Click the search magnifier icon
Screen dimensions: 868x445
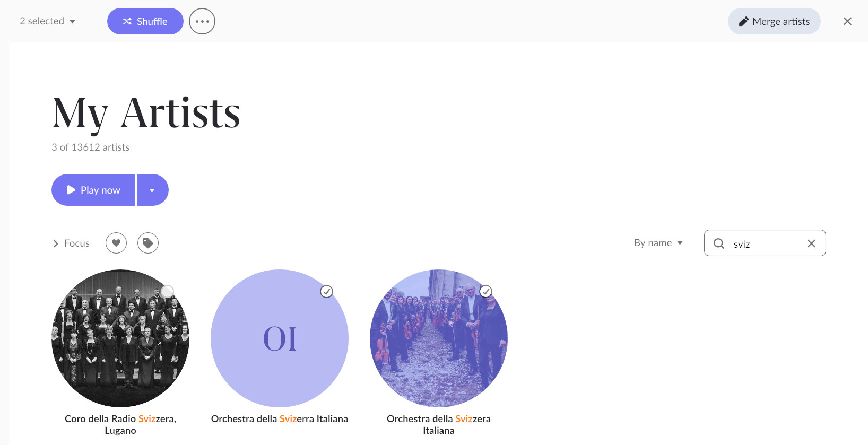tap(719, 243)
